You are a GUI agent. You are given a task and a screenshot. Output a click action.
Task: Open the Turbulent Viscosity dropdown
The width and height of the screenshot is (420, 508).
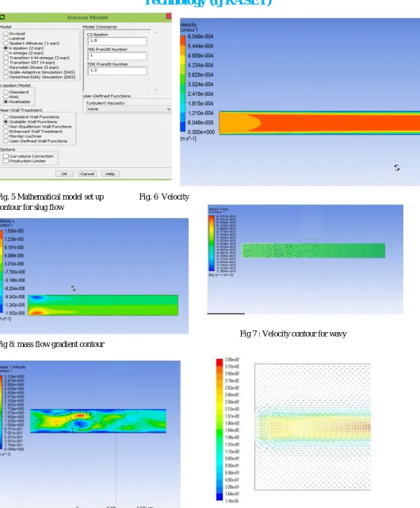[128, 109]
